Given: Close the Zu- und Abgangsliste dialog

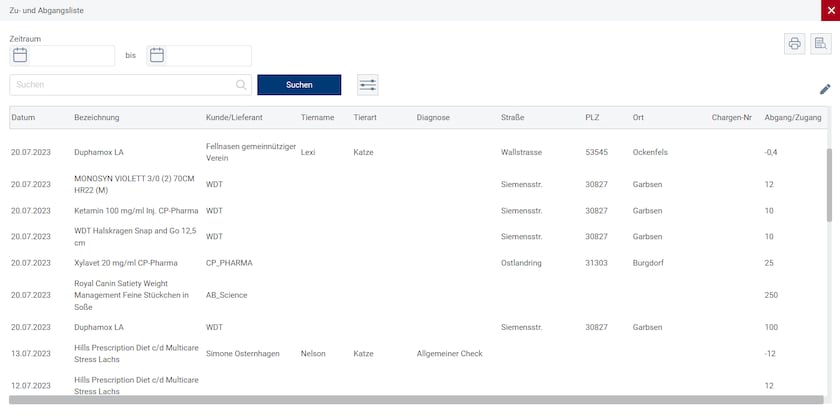Looking at the screenshot, I should pos(831,10).
